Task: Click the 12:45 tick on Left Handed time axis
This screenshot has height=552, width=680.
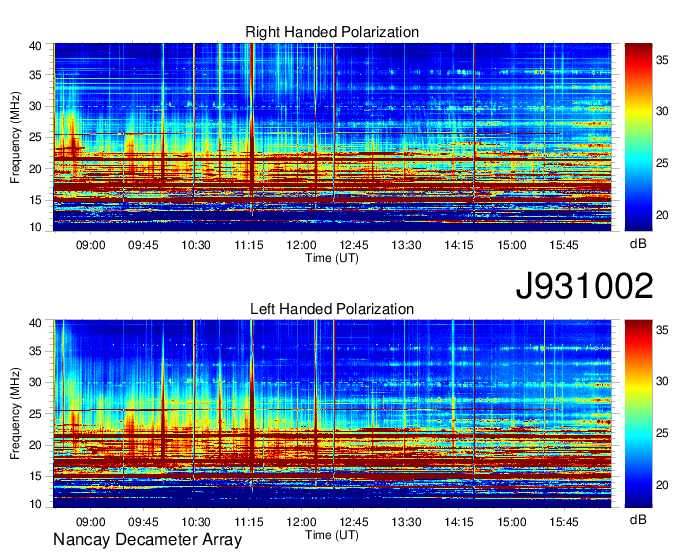Action: pos(354,522)
